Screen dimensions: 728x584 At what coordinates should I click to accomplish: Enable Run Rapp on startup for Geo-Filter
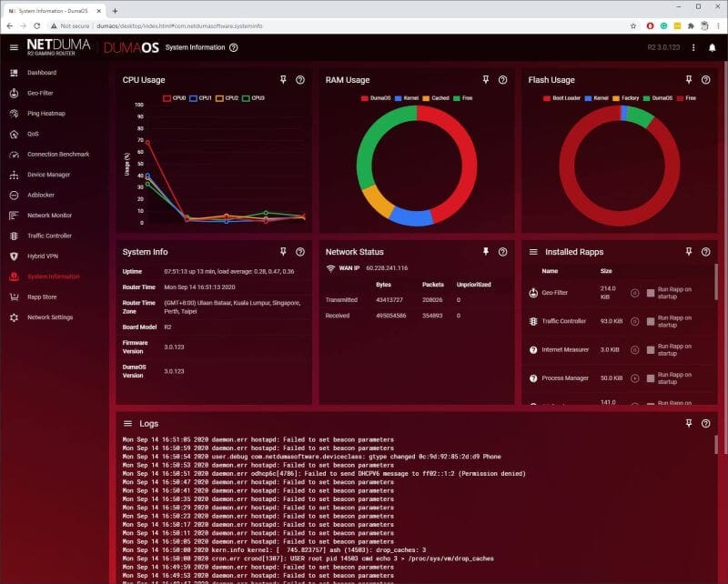pos(651,293)
